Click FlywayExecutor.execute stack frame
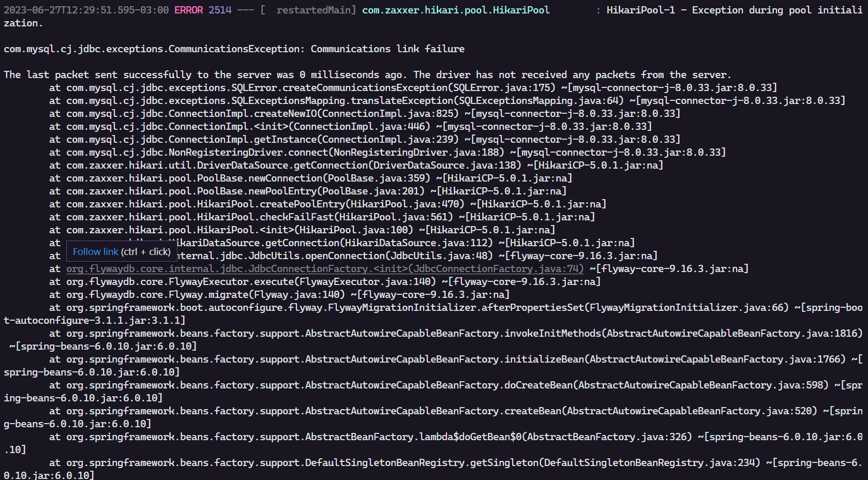868x480 pixels. pyautogui.click(x=325, y=281)
